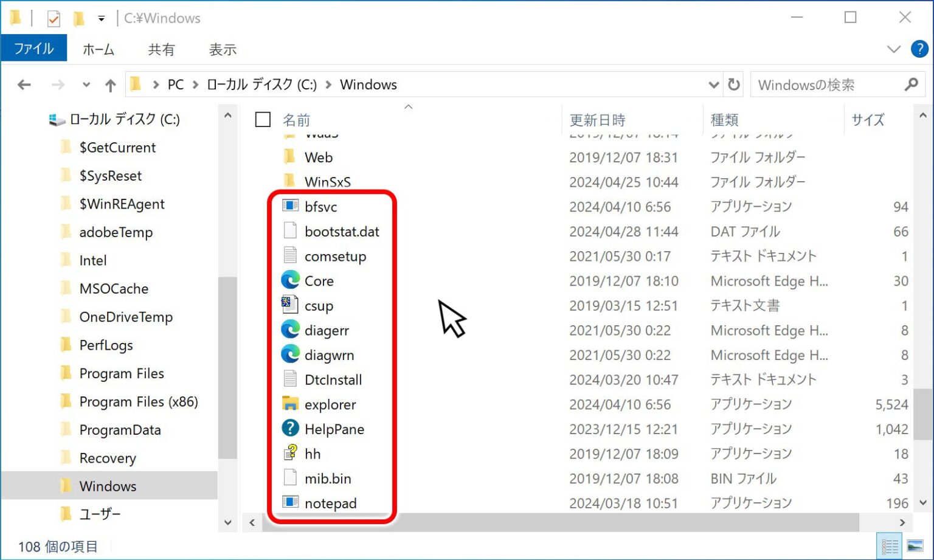The width and height of the screenshot is (934, 560).
Task: Click the refresh button in the address bar
Action: (734, 85)
